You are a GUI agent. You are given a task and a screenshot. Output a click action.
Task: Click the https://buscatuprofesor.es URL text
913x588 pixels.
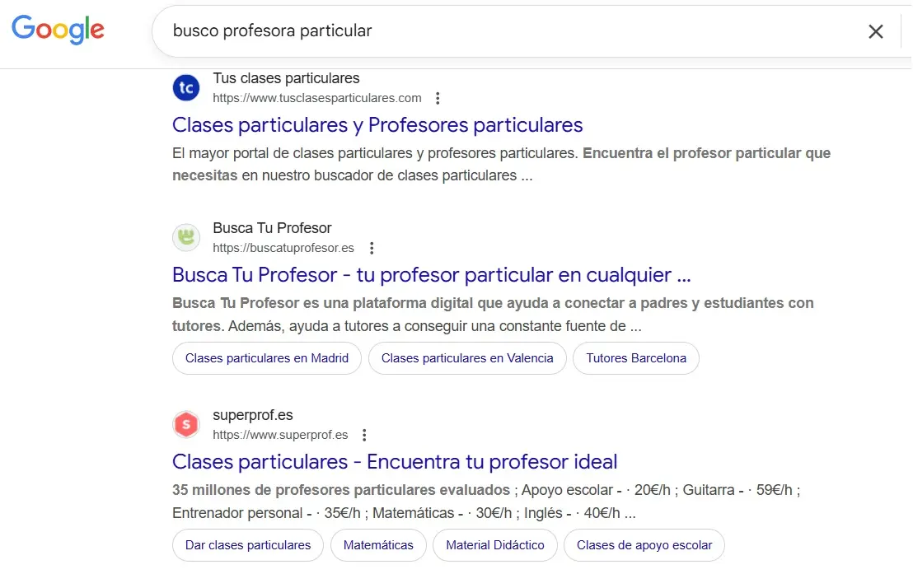pos(283,247)
